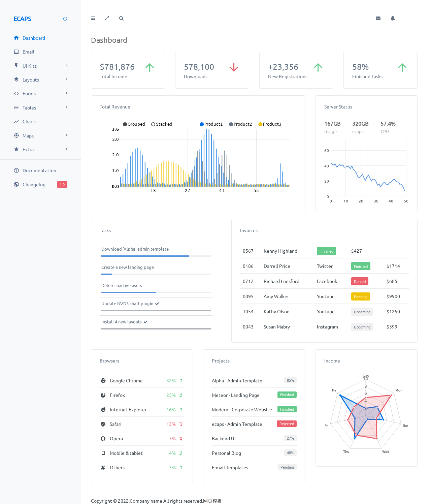Click the sidebar toggle circle beside ECAPS

tap(65, 19)
